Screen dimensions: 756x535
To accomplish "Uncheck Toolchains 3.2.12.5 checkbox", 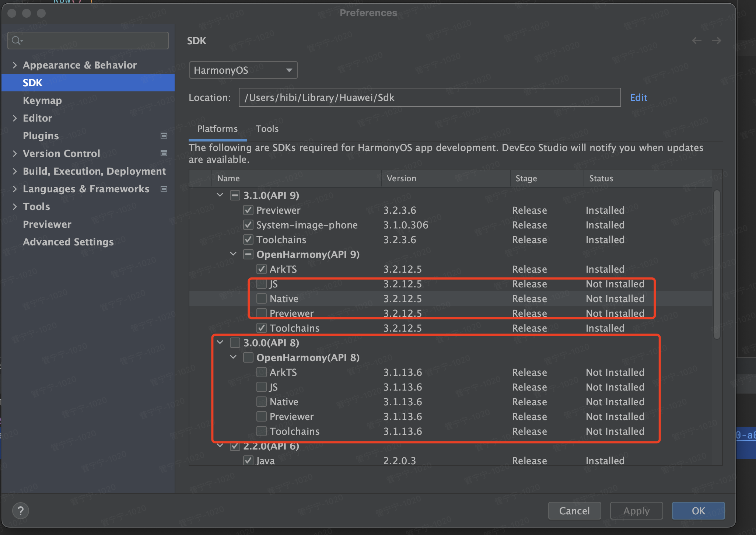I will point(262,328).
